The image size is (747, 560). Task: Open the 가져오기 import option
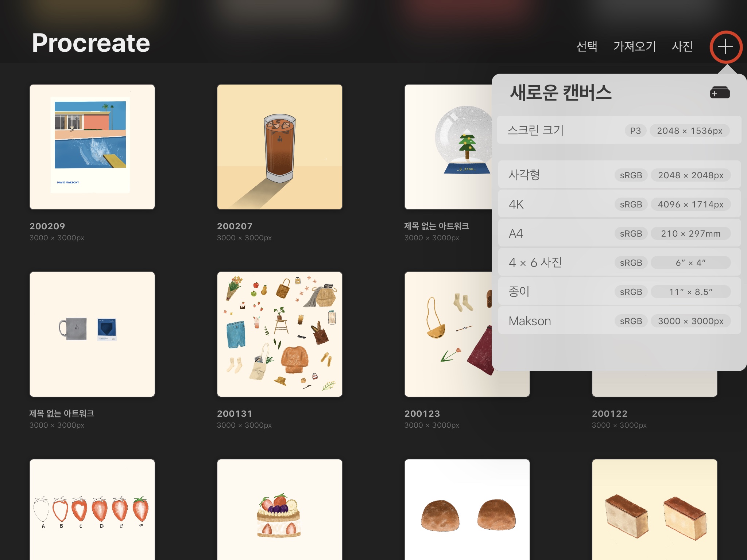point(634,46)
